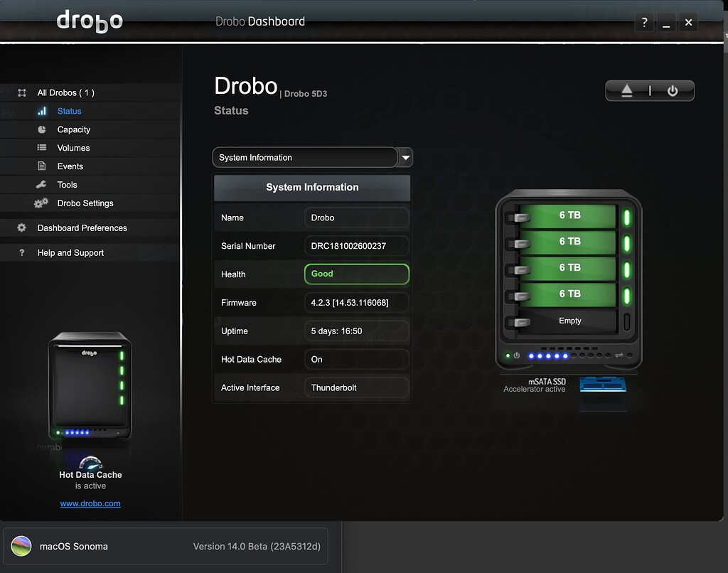Click the Capacity pie chart icon

point(42,129)
